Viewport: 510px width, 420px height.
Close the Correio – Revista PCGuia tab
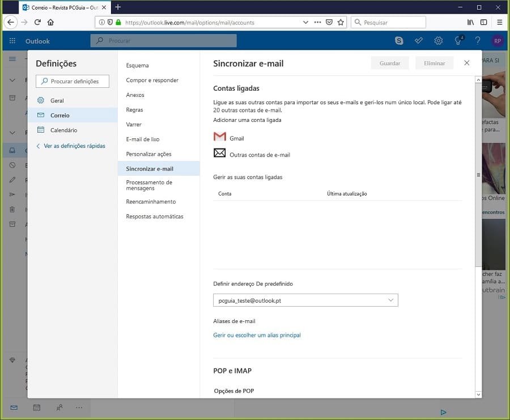pos(104,7)
